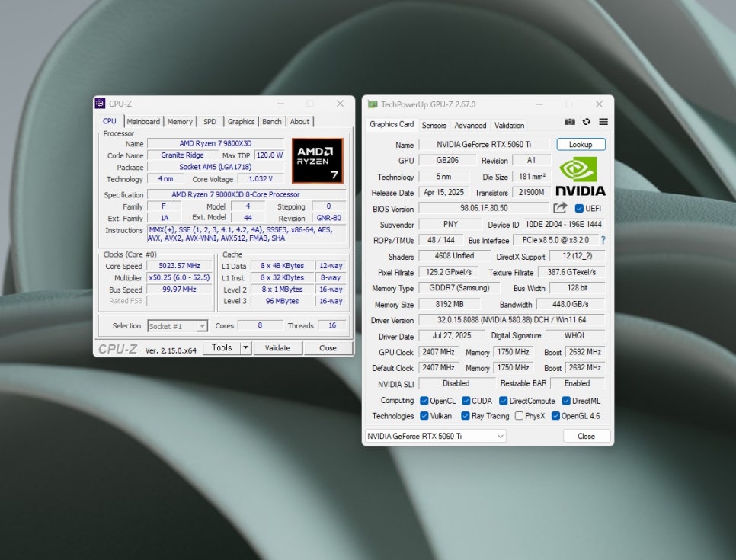Click the Max TDP value 120.0 W
736x560 pixels.
[270, 155]
